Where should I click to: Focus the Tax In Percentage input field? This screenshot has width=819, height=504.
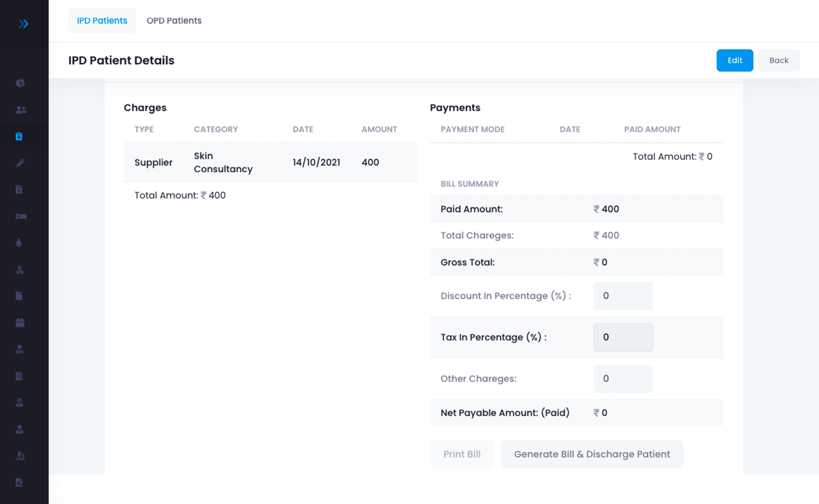623,337
